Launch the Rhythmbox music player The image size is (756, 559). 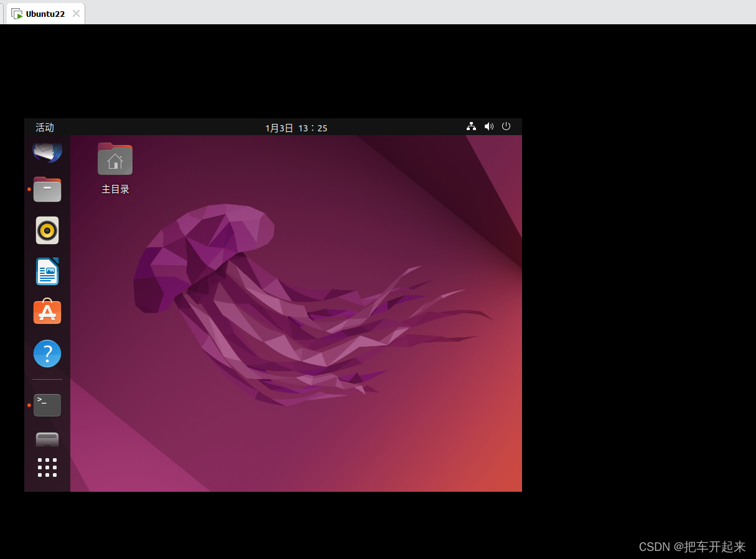click(47, 230)
